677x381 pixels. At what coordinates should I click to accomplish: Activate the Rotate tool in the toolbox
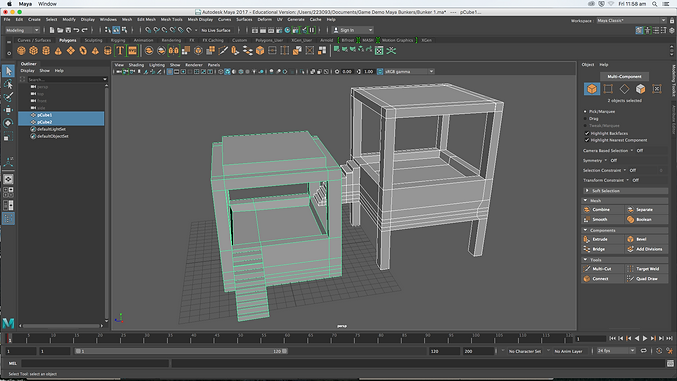[8, 123]
